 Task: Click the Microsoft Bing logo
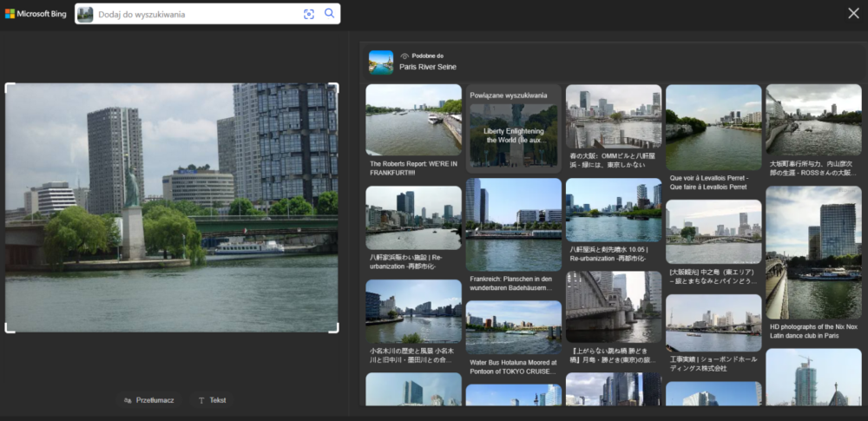pos(35,14)
